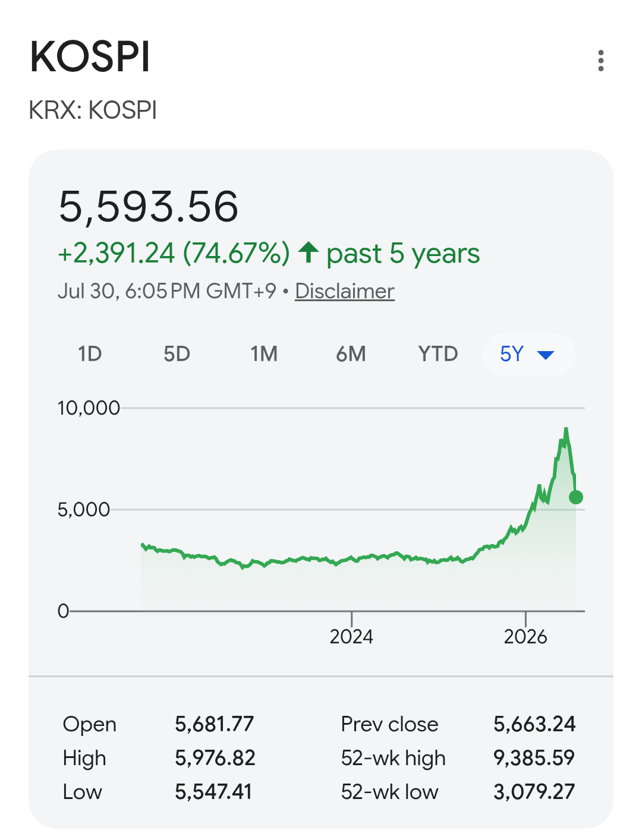This screenshot has width=642, height=840.
Task: Click the Open value 5,681.77
Action: (214, 724)
